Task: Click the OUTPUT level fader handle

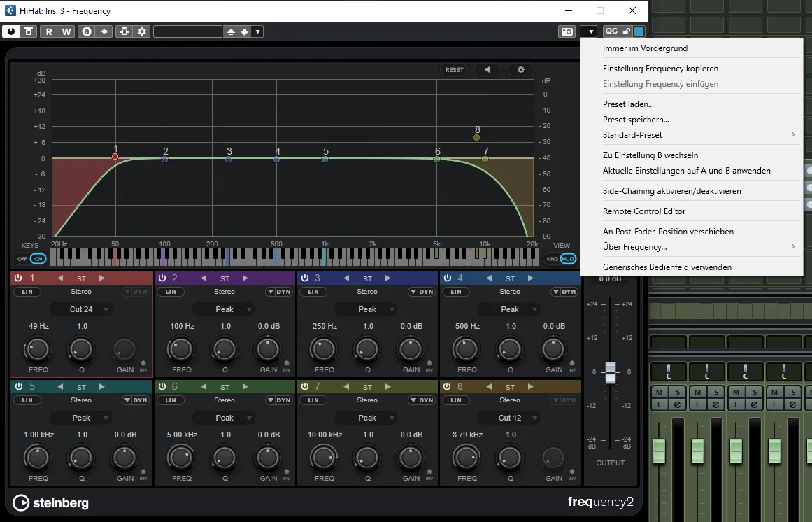Action: [611, 372]
